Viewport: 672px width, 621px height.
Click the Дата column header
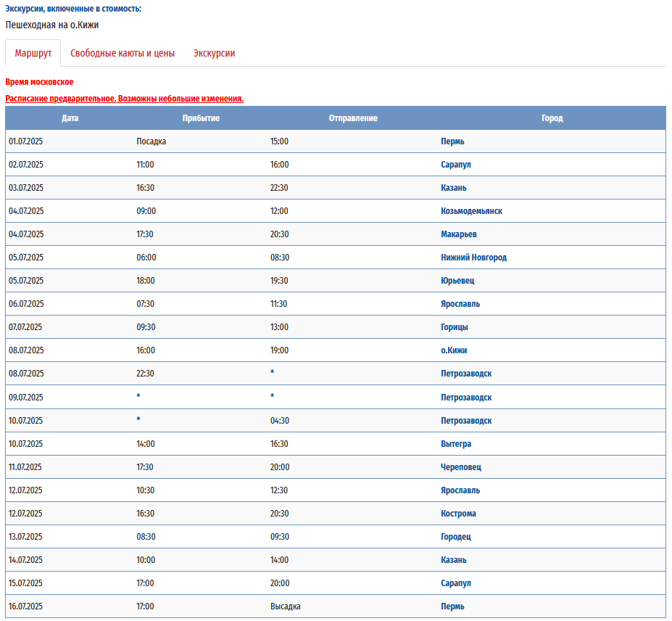pos(70,118)
